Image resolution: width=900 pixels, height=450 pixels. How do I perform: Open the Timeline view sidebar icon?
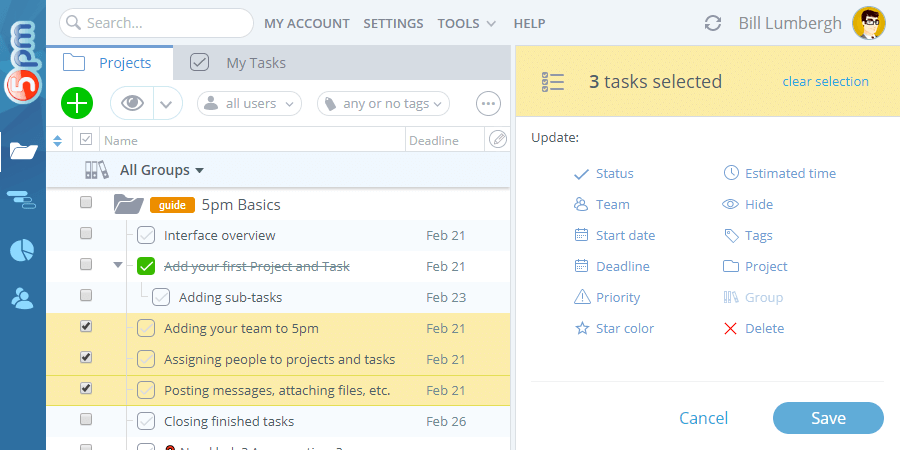click(22, 200)
